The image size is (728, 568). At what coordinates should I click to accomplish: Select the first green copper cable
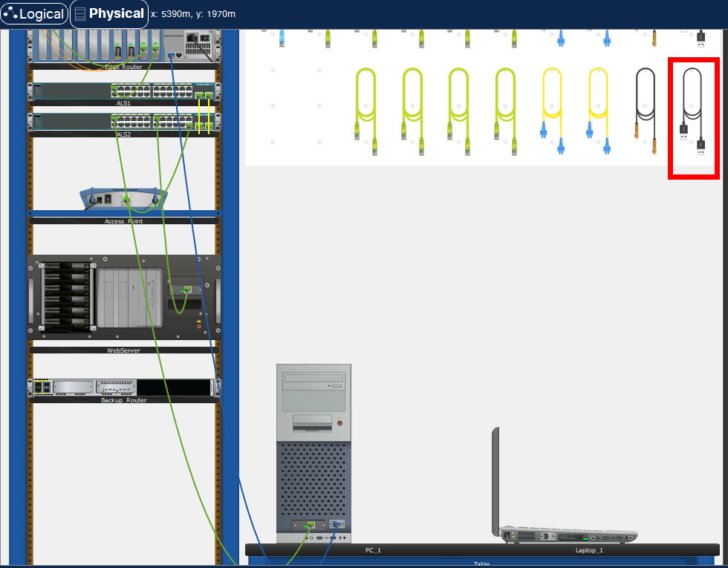[365, 111]
